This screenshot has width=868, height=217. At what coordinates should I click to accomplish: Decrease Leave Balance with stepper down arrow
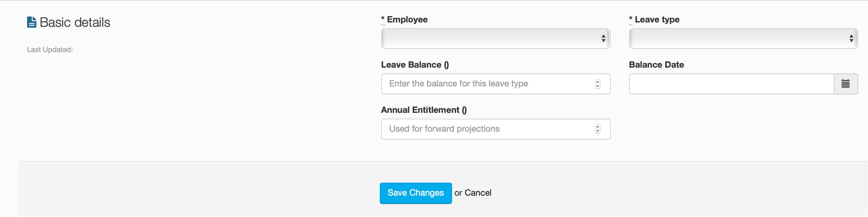(598, 86)
